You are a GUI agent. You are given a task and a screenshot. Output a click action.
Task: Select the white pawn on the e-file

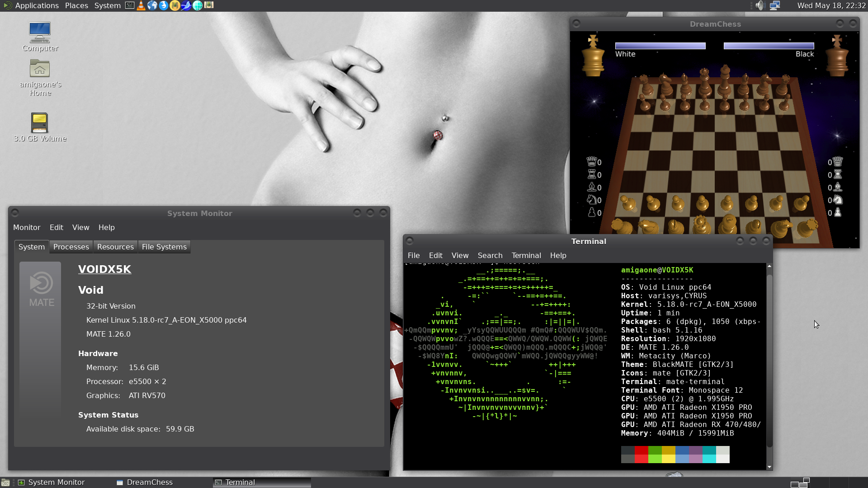click(x=727, y=203)
